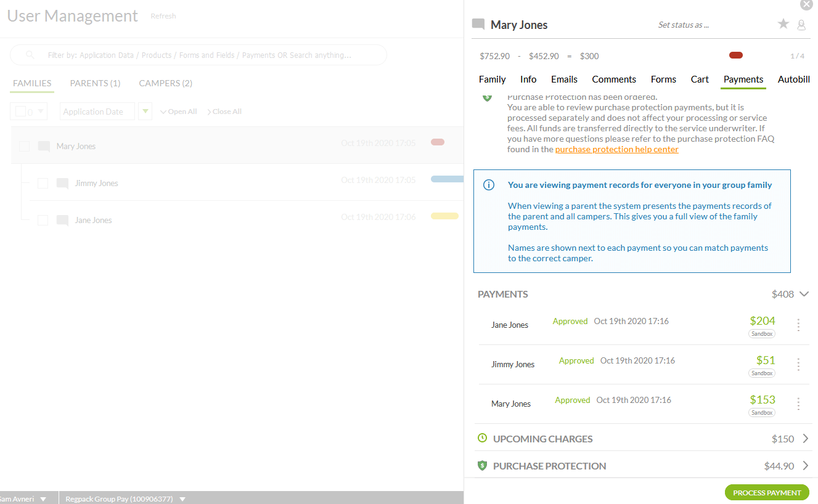Expand the Purchase Protection section arrow
The image size is (818, 504).
point(805,466)
